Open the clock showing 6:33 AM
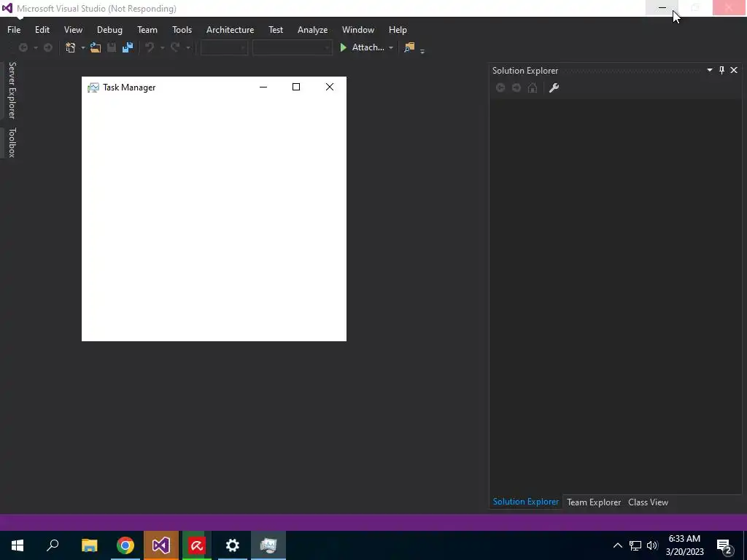 [x=684, y=545]
